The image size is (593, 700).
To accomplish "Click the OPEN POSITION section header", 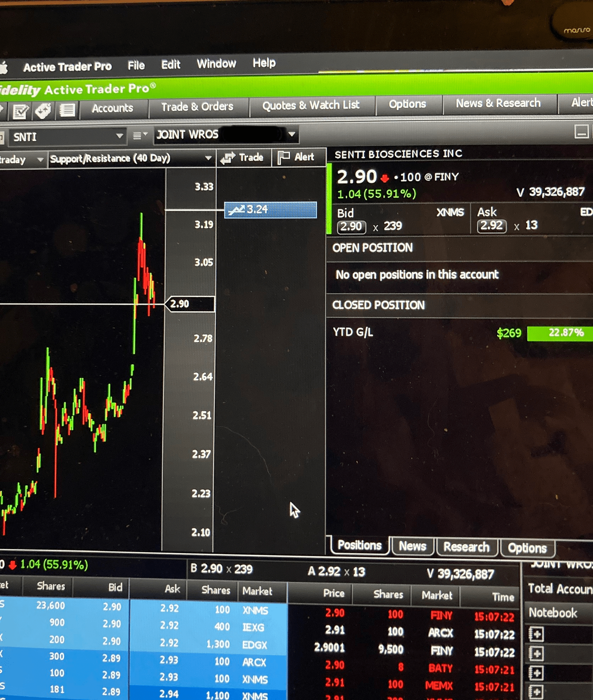I will click(373, 248).
